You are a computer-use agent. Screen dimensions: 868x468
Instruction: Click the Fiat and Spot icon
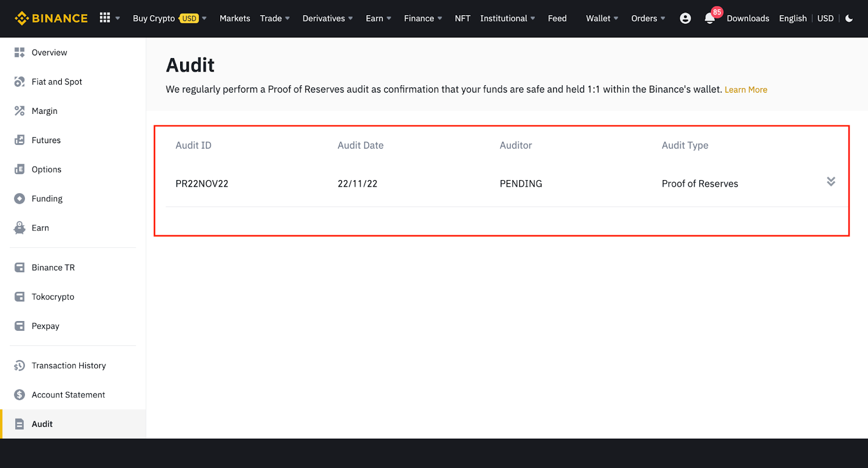(20, 82)
